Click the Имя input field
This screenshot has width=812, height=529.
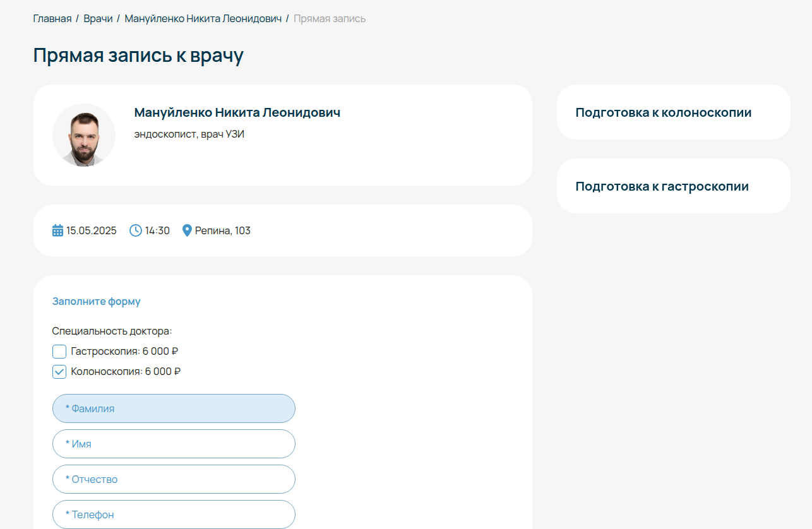coord(174,444)
